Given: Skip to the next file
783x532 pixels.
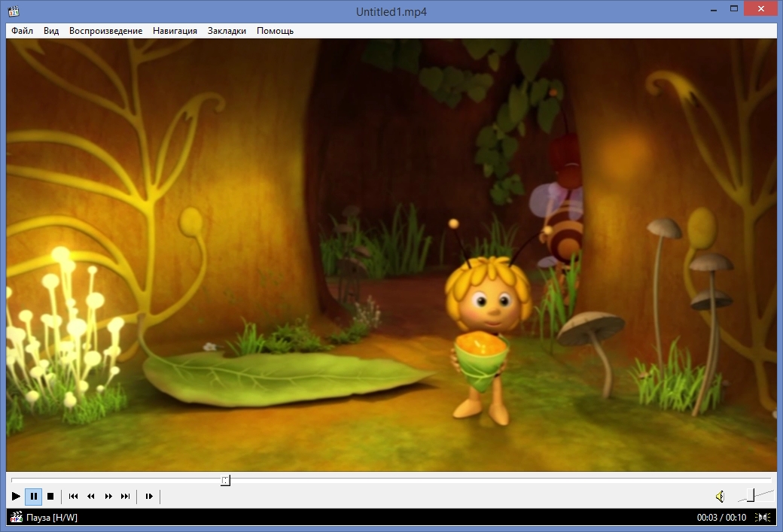Looking at the screenshot, I should pyautogui.click(x=125, y=496).
